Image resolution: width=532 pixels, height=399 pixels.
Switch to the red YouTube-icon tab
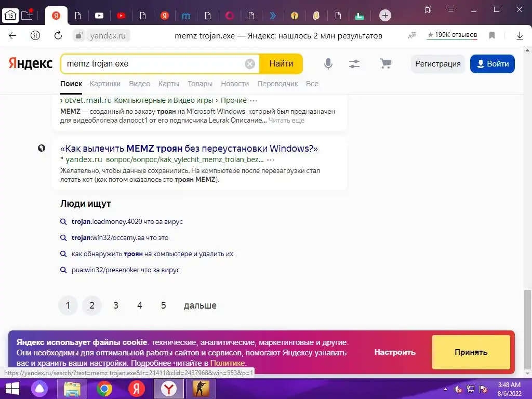tap(121, 16)
